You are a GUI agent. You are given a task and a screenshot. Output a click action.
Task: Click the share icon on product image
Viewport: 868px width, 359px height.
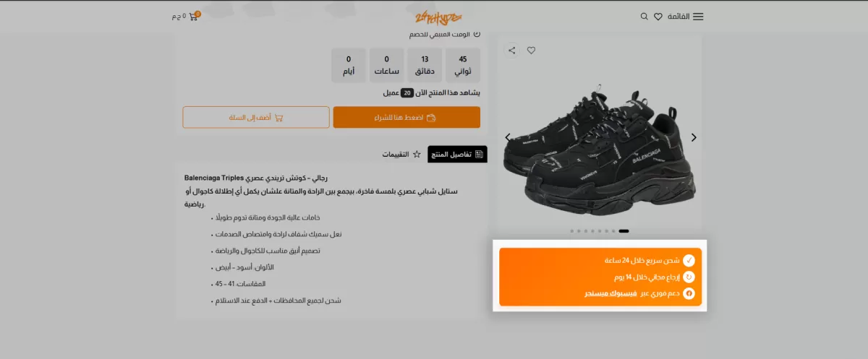[511, 51]
